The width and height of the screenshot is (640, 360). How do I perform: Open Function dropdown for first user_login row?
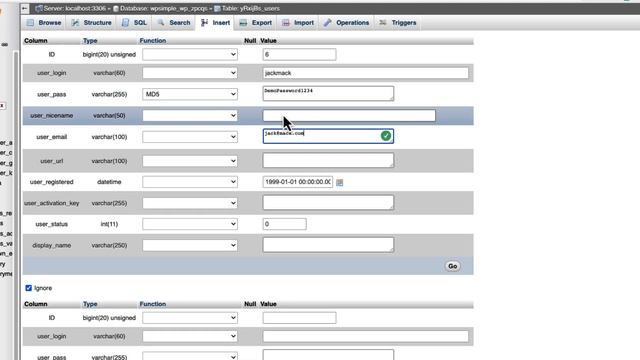coord(190,73)
